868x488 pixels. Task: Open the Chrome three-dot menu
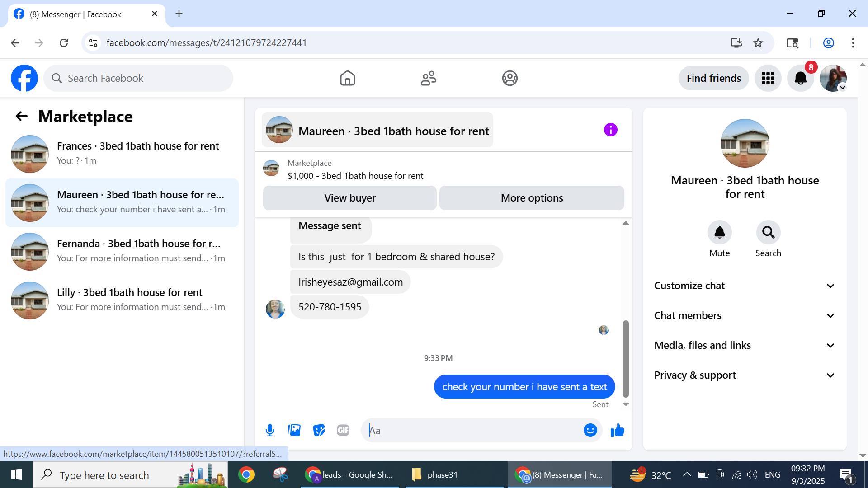click(x=853, y=43)
